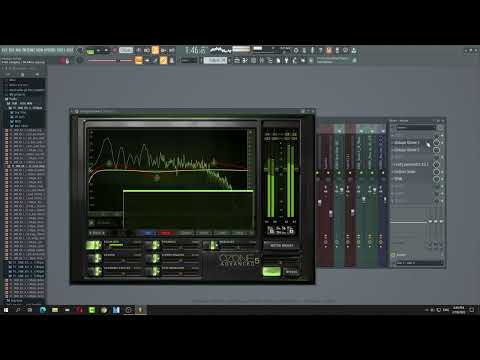Select the first EQ node near the left peak

coord(109,163)
